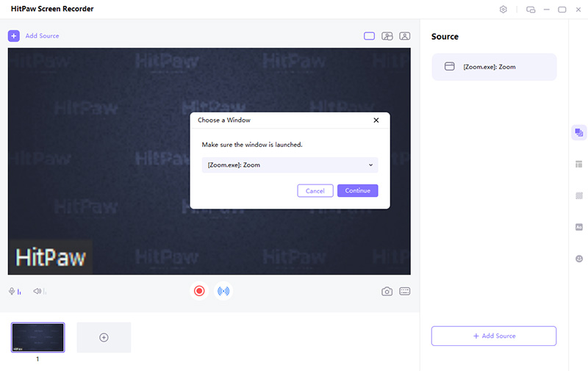Open the stickers smiley sidebar icon
The height and width of the screenshot is (371, 588).
pos(579,259)
